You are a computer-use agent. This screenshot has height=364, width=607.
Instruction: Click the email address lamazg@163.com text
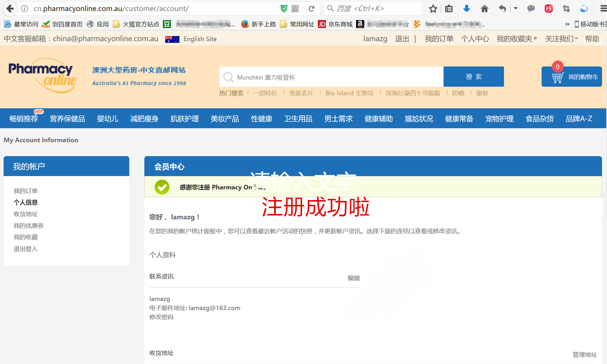(215, 308)
